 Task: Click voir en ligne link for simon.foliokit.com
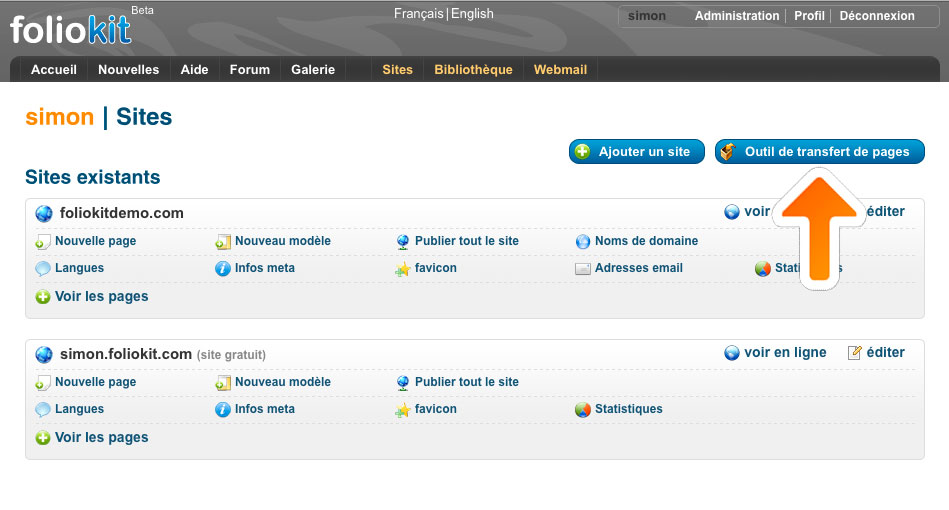point(785,353)
